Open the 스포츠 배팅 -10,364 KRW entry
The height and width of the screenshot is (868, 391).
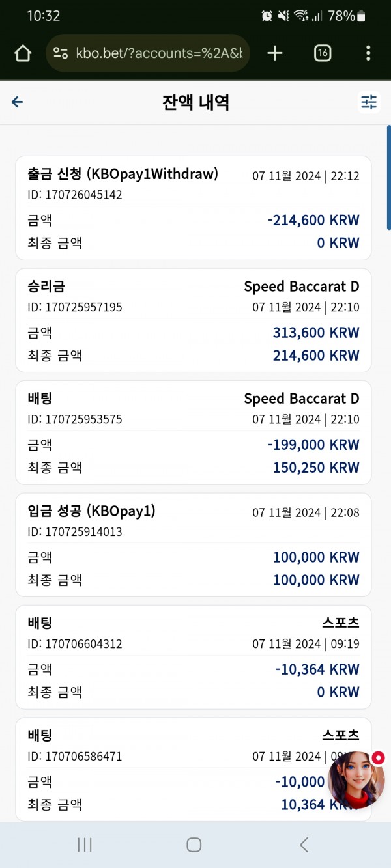click(194, 657)
